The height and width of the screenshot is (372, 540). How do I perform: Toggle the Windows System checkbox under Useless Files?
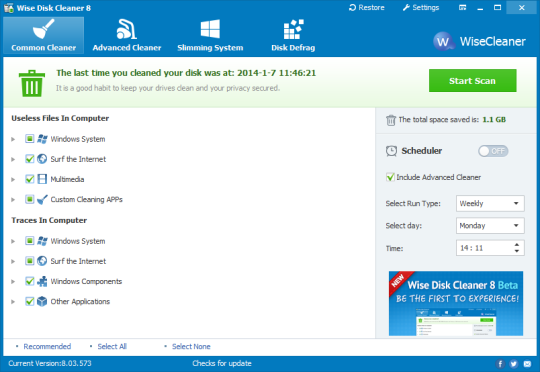click(30, 139)
